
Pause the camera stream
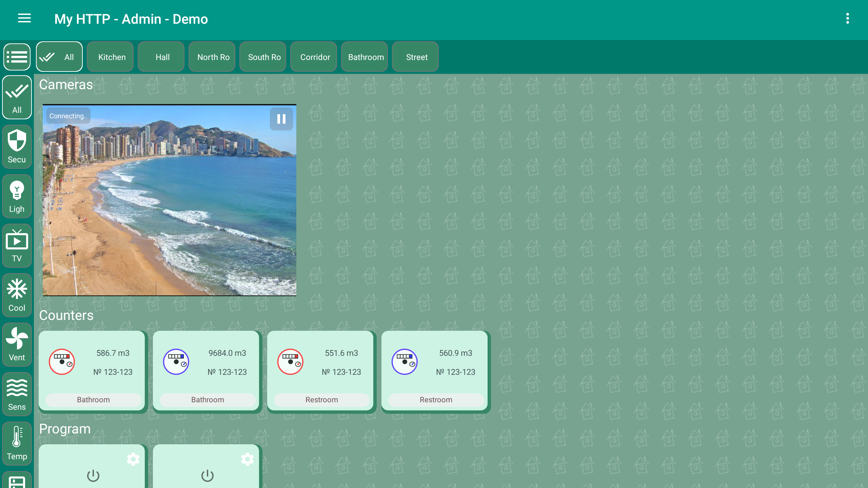(x=281, y=119)
